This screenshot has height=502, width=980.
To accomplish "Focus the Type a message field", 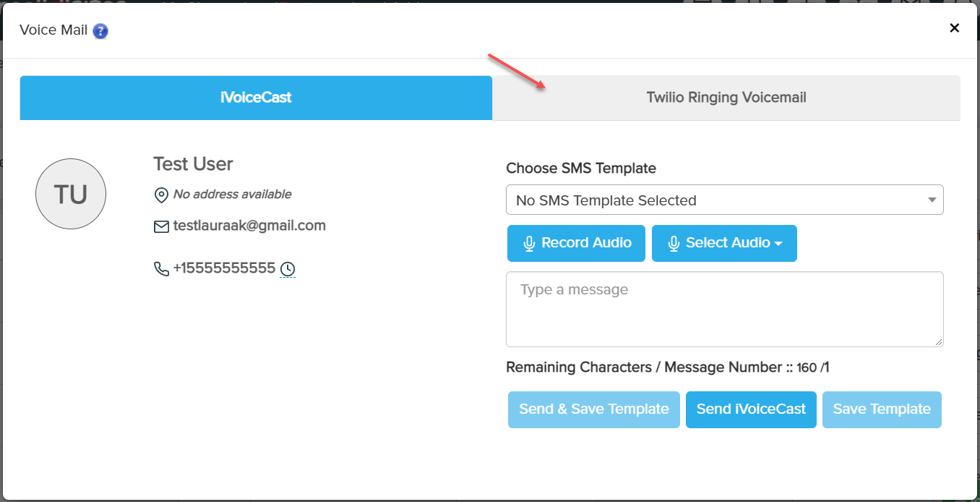I will click(x=724, y=309).
